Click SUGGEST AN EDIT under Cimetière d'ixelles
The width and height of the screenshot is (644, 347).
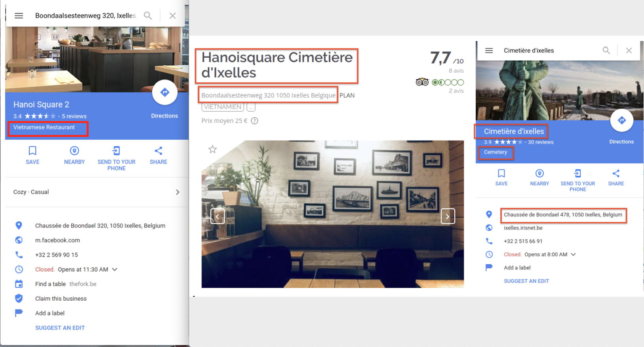tap(526, 281)
